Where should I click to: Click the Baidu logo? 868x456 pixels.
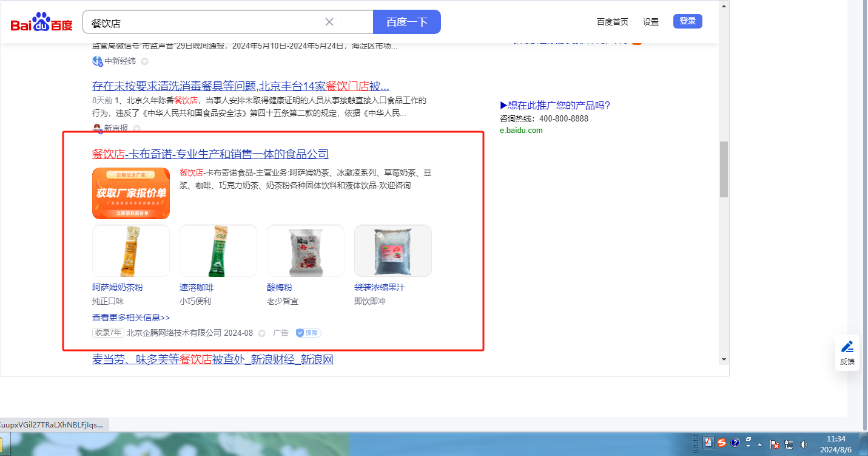pos(41,22)
